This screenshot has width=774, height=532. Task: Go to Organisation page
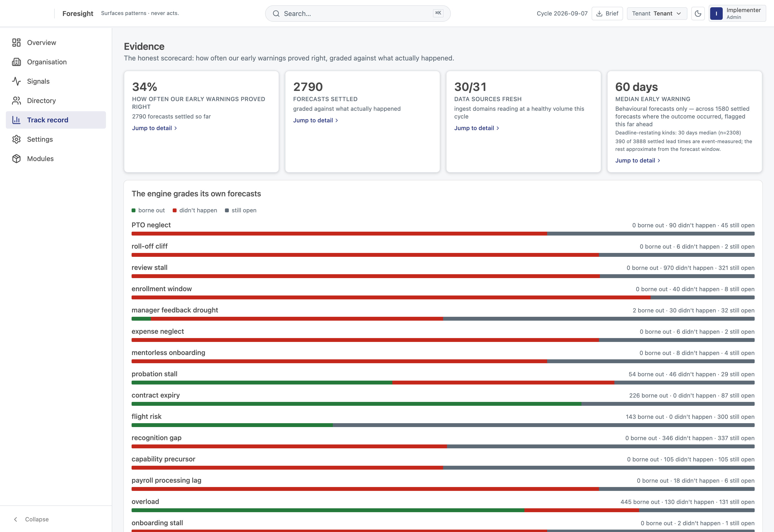pos(56,62)
